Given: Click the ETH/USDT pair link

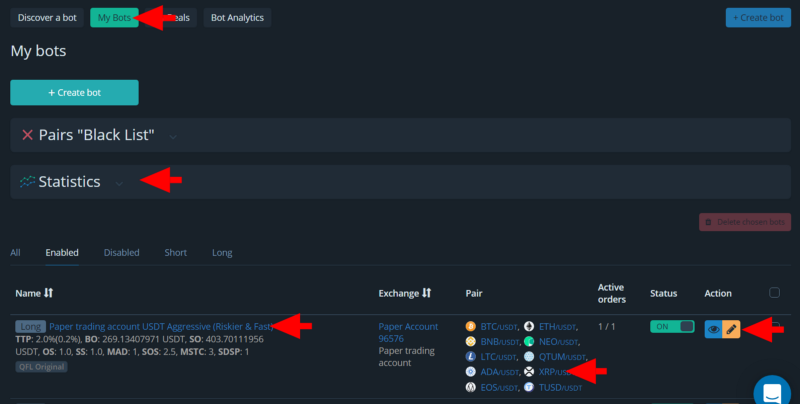Looking at the screenshot, I should coord(557,326).
